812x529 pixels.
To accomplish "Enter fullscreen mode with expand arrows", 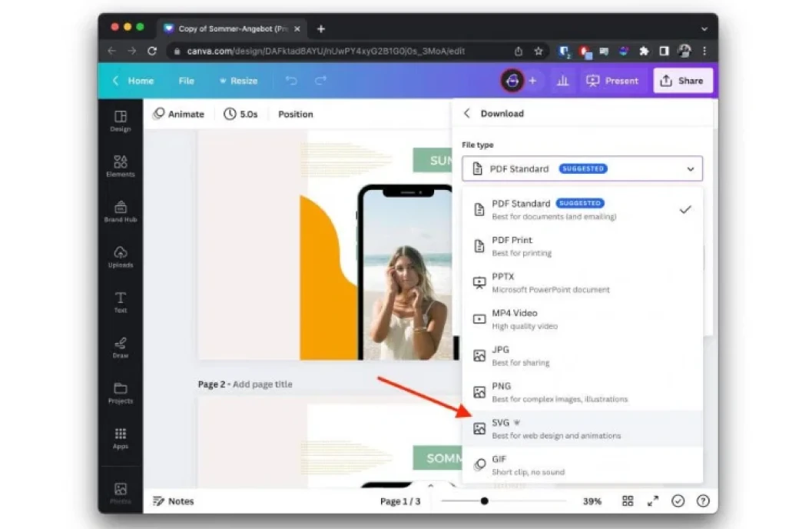I will (653, 501).
